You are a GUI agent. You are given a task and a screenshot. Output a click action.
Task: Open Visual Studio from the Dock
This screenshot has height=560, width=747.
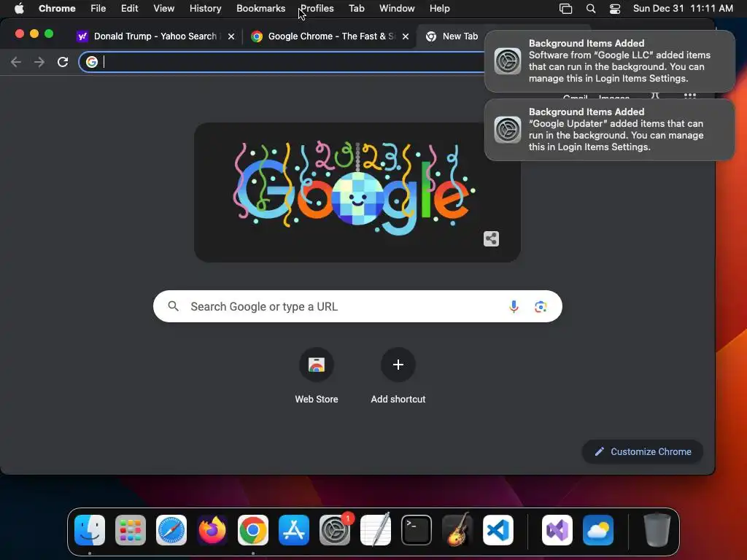557,530
